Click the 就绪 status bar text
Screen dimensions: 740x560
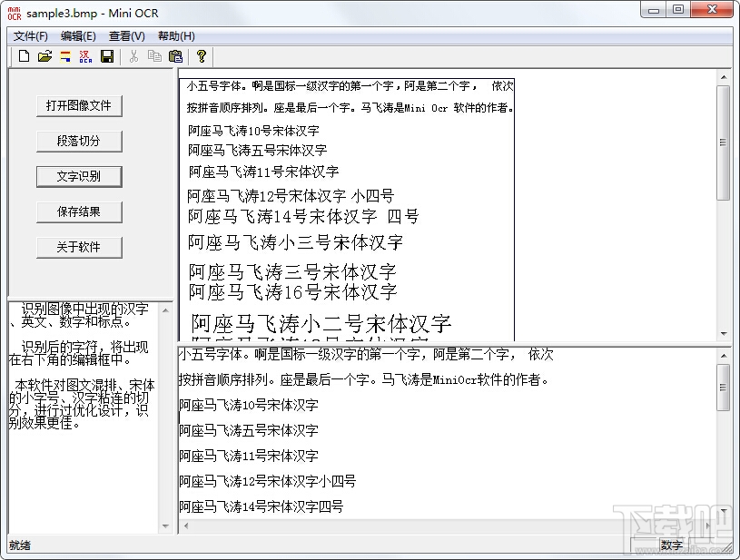(20, 545)
